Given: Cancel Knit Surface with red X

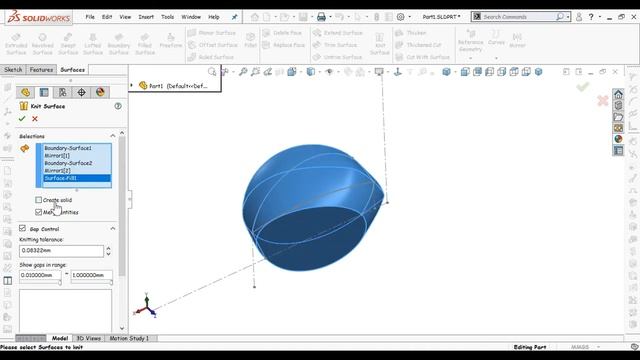Looking at the screenshot, I should [x=35, y=119].
